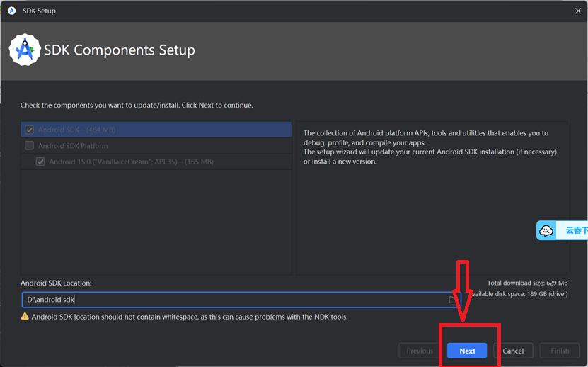Click the yellow warning icon below SDK path
This screenshot has height=367, width=588.
pyautogui.click(x=25, y=316)
